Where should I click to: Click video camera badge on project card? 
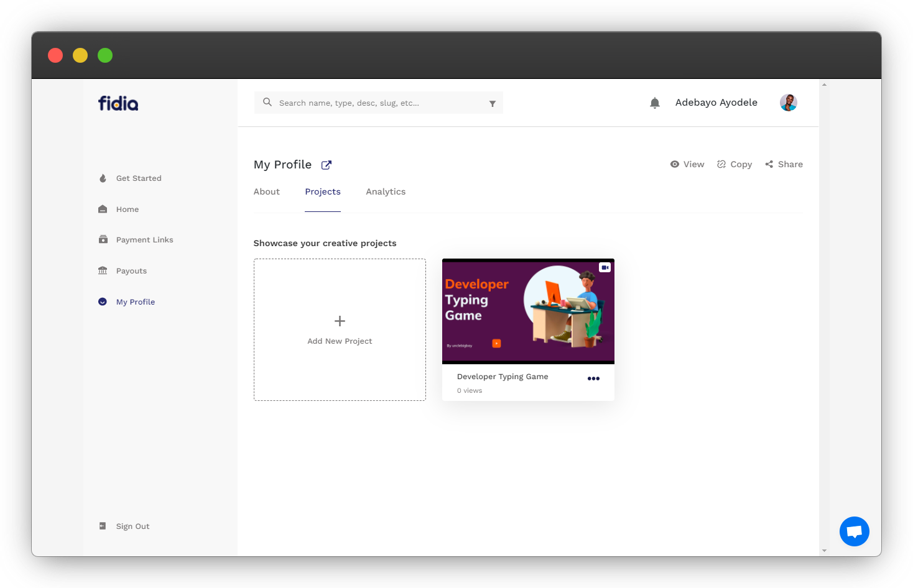tap(605, 267)
